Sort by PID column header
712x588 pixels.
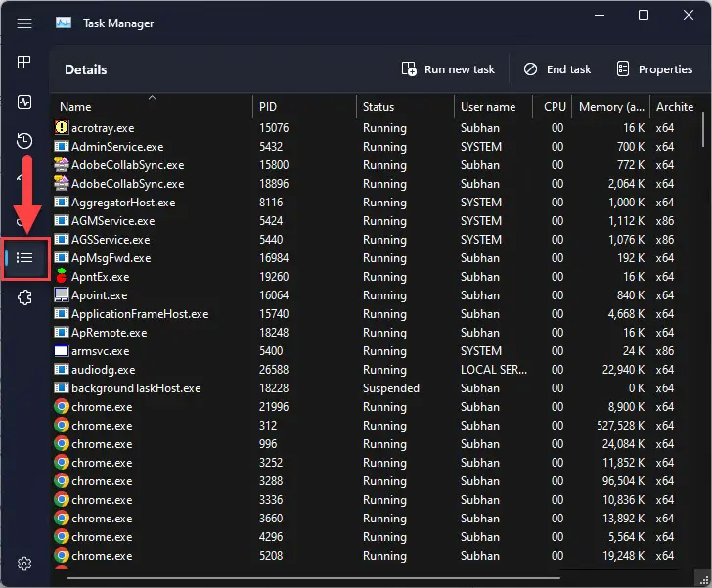coord(304,107)
